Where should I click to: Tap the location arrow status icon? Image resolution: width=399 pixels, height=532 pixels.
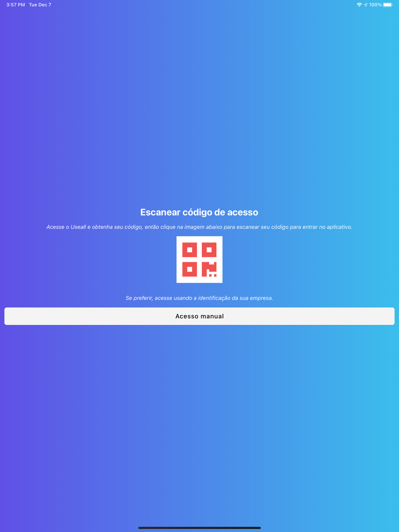[x=365, y=5]
